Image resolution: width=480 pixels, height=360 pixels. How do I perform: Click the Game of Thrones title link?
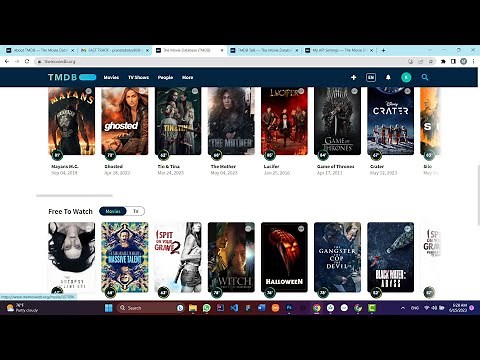(x=336, y=166)
